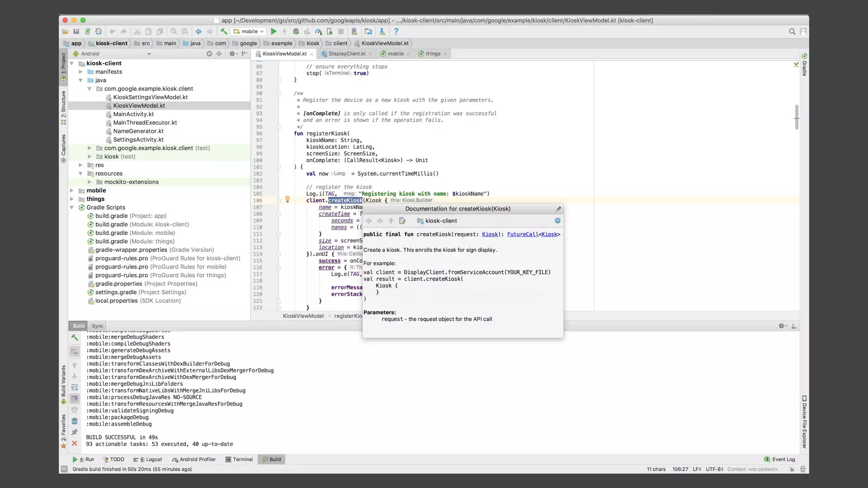Click the green Run app button
The height and width of the screenshot is (488, 868).
point(274,31)
